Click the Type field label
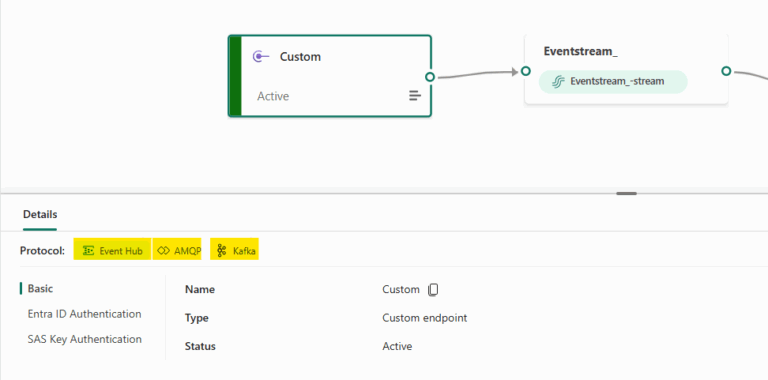The height and width of the screenshot is (380, 768). tap(196, 318)
